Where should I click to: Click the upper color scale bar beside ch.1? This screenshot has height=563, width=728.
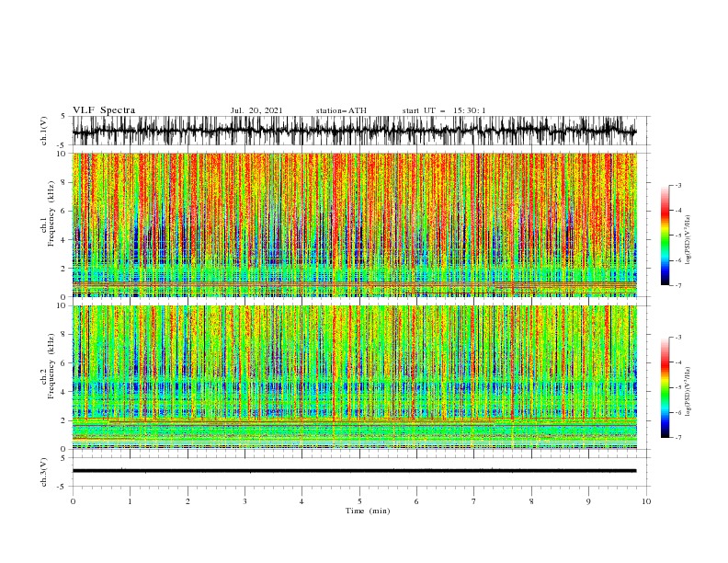point(665,235)
